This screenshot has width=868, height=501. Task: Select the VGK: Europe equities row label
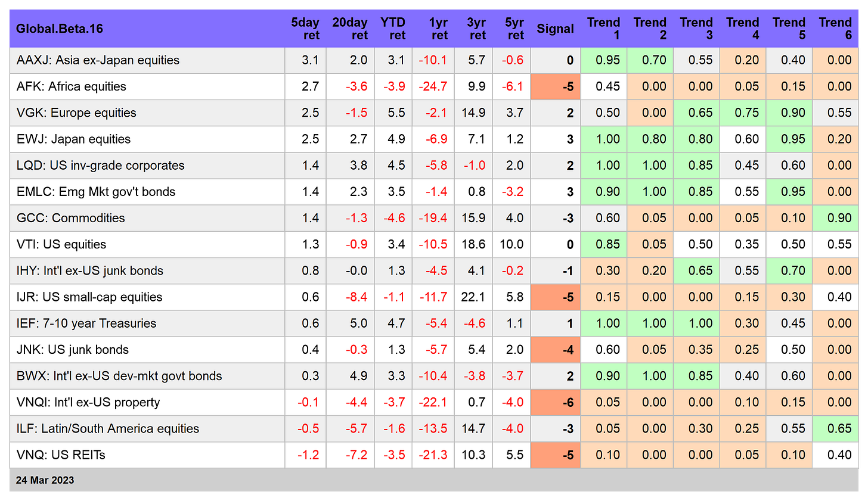pyautogui.click(x=76, y=113)
